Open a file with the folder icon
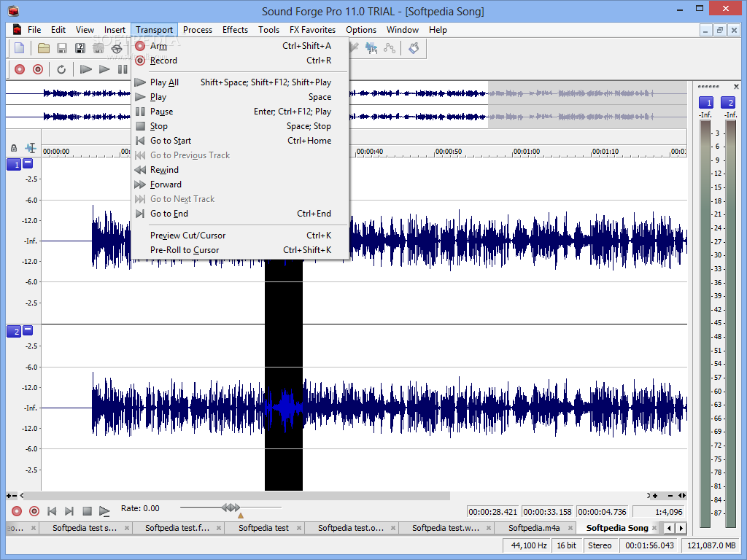 point(44,48)
